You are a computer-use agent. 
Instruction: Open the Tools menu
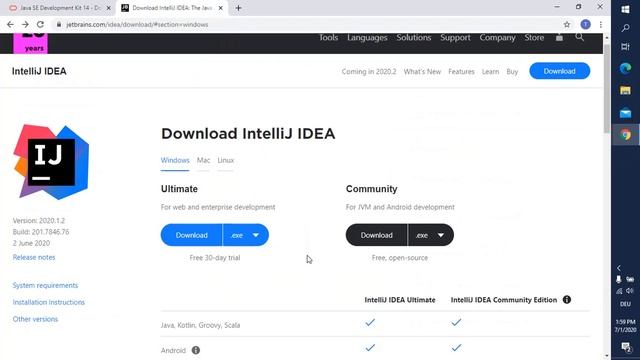329,38
